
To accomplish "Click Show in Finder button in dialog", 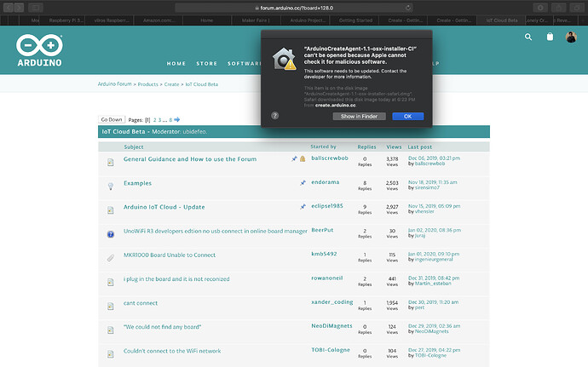I will 359,116.
